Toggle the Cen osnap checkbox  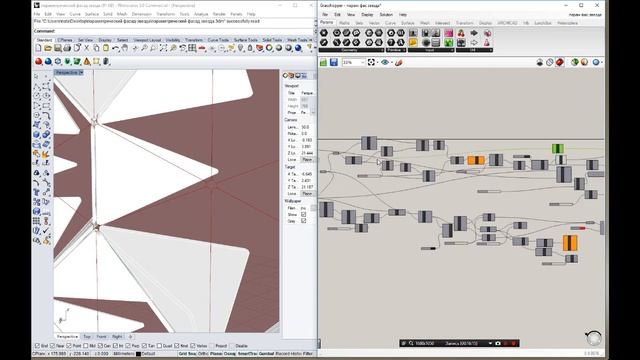pyautogui.click(x=100, y=346)
